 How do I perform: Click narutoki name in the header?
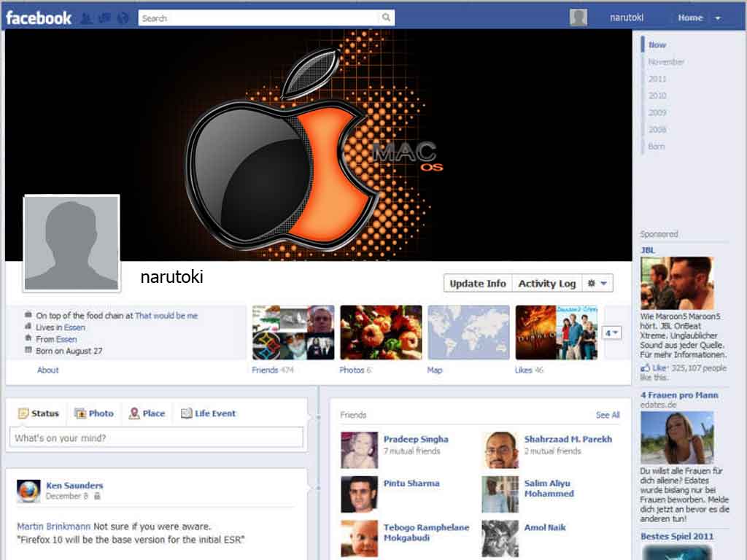(627, 17)
